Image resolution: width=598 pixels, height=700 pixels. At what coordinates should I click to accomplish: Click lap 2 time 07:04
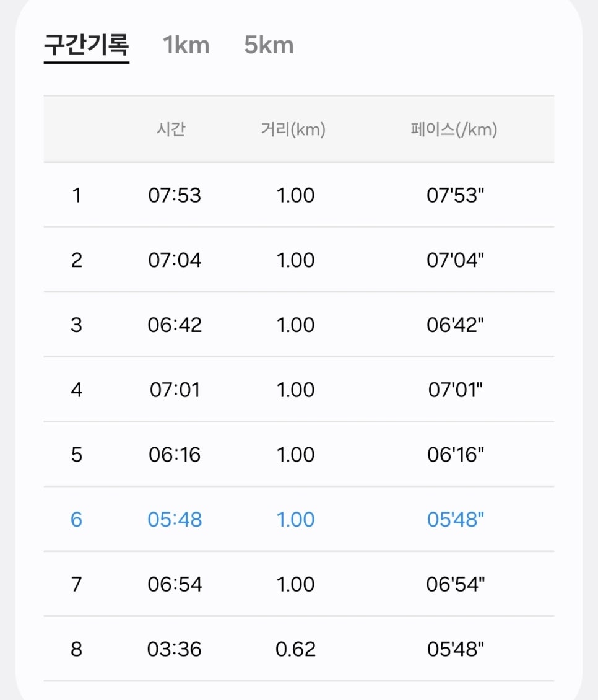[175, 260]
